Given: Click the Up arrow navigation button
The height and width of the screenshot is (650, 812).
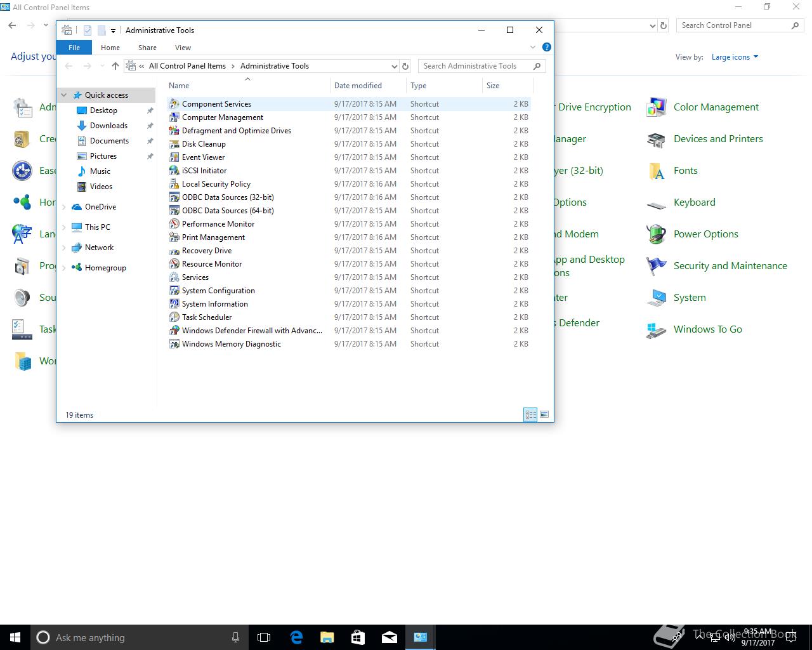Looking at the screenshot, I should (115, 66).
